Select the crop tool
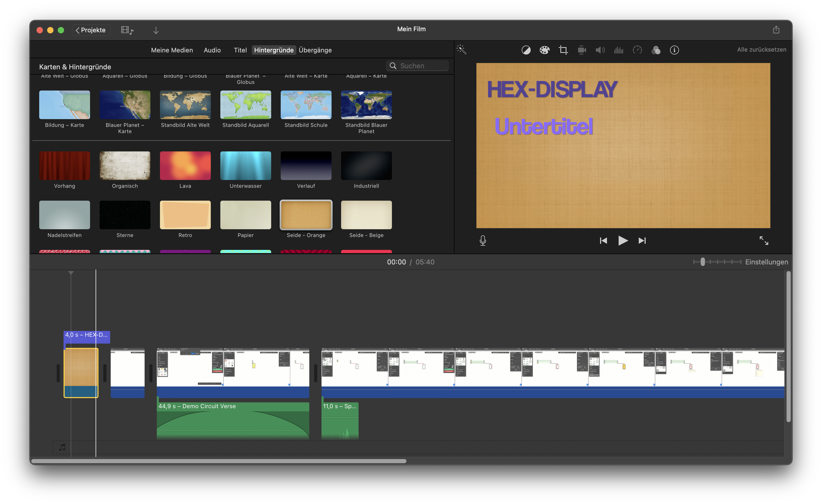 (563, 50)
